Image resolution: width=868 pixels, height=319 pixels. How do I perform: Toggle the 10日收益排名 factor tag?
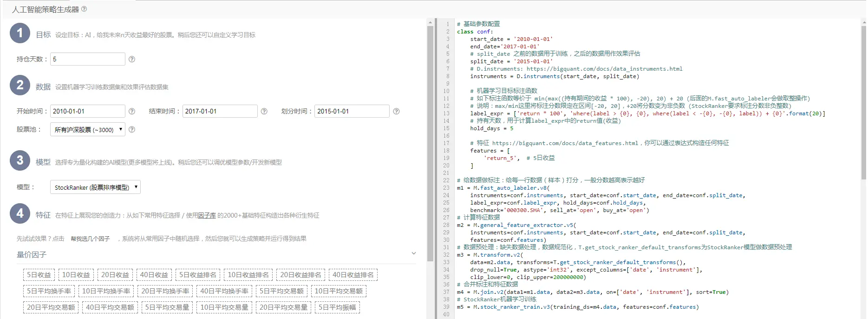tap(248, 275)
